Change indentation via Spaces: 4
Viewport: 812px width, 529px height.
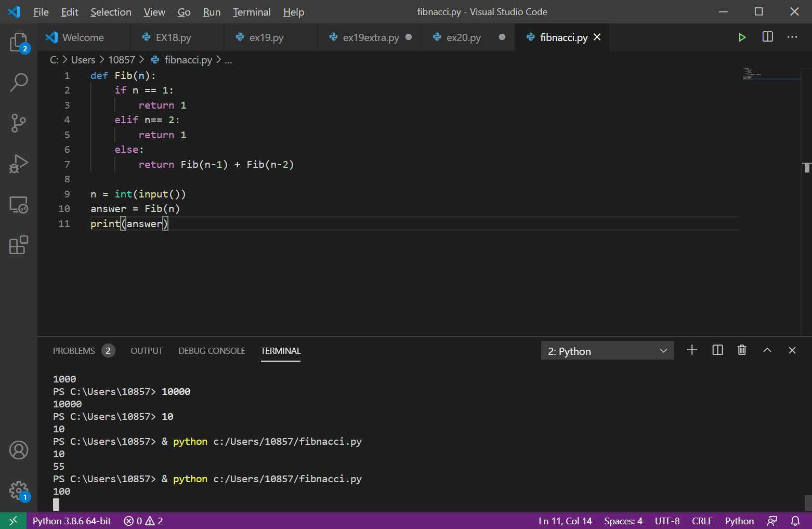623,521
